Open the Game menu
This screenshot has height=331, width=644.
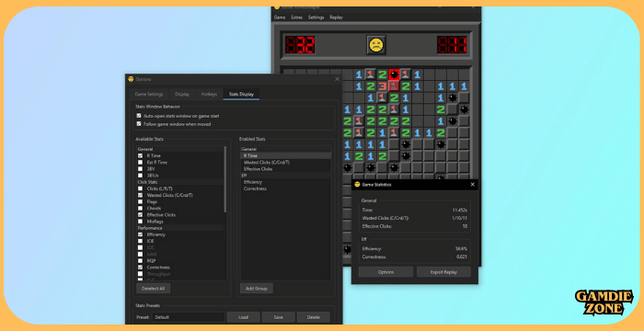click(x=280, y=17)
